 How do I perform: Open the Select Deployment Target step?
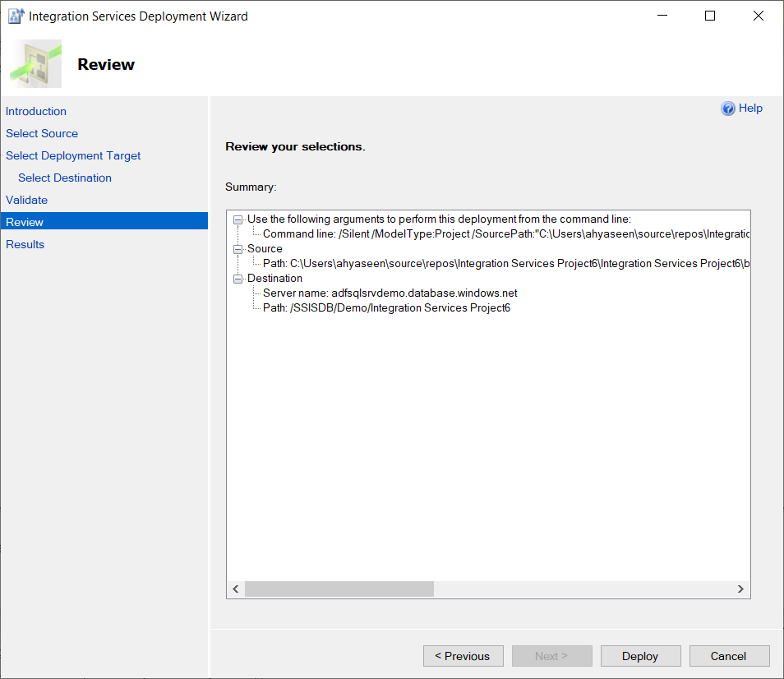click(x=73, y=155)
